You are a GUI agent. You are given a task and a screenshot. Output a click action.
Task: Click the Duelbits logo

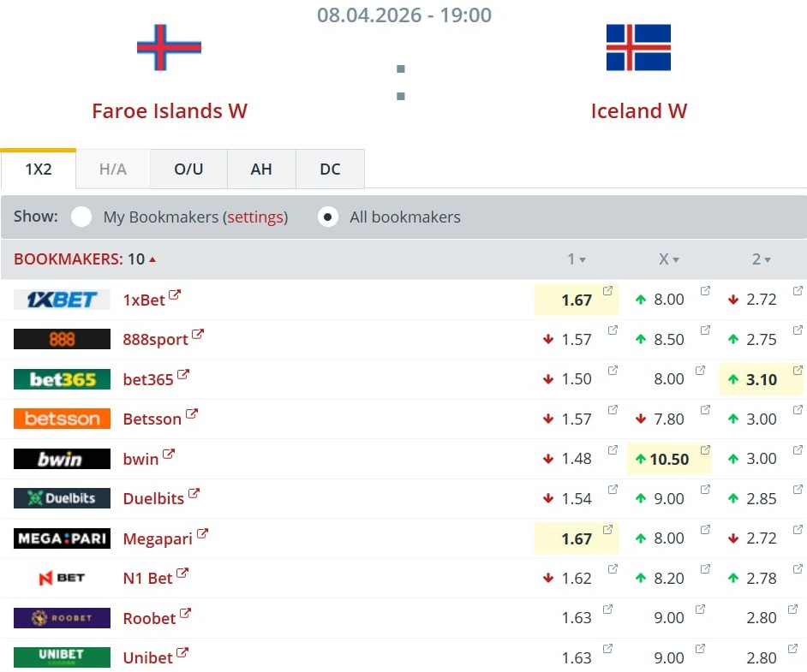62,498
